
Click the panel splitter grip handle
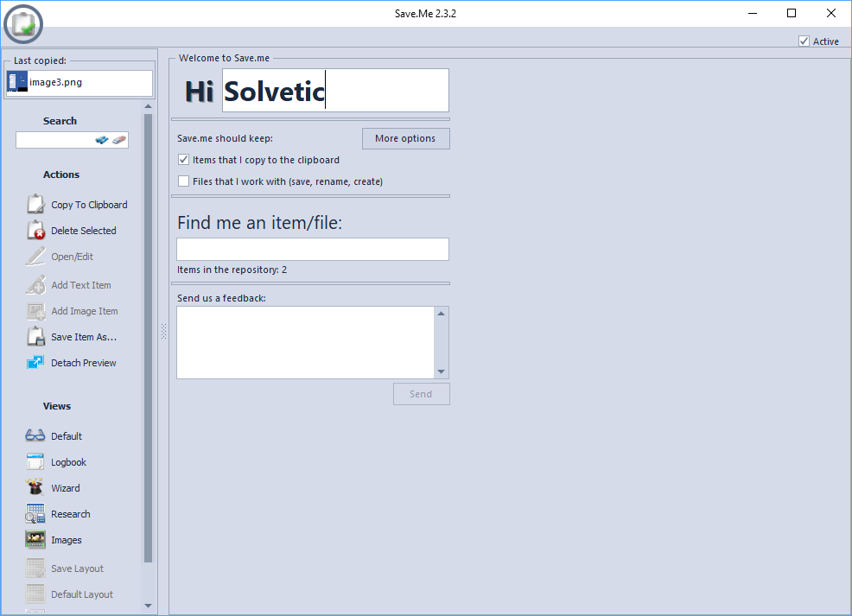(163, 332)
